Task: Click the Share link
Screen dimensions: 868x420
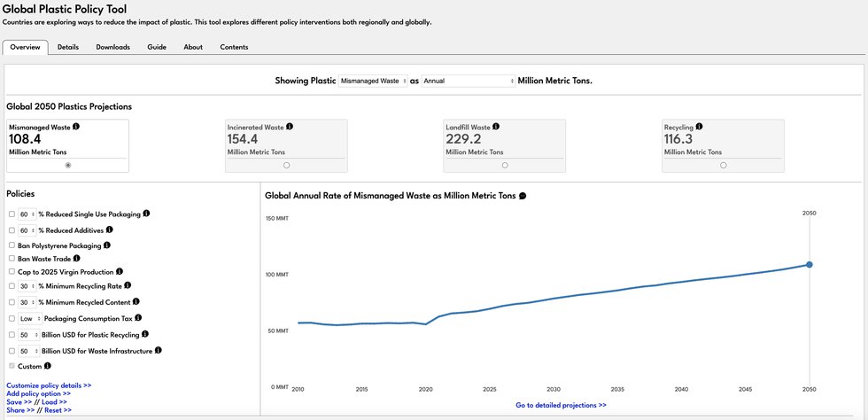Action: pos(20,410)
